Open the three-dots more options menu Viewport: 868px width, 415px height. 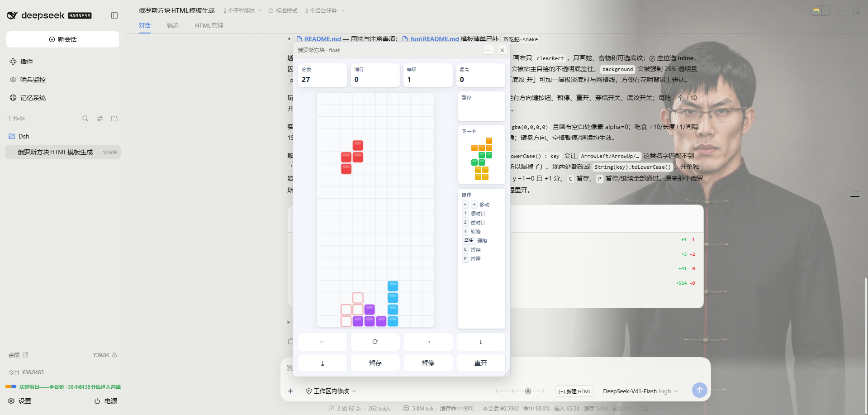tap(840, 10)
